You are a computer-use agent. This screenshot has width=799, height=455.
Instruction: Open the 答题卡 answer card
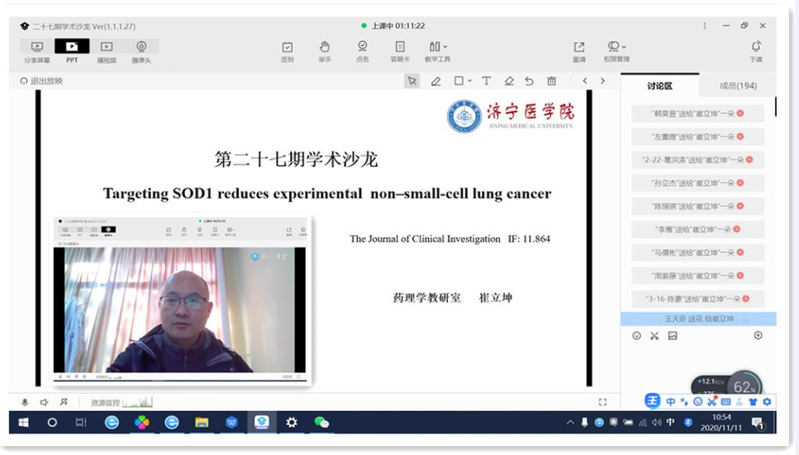pos(399,47)
